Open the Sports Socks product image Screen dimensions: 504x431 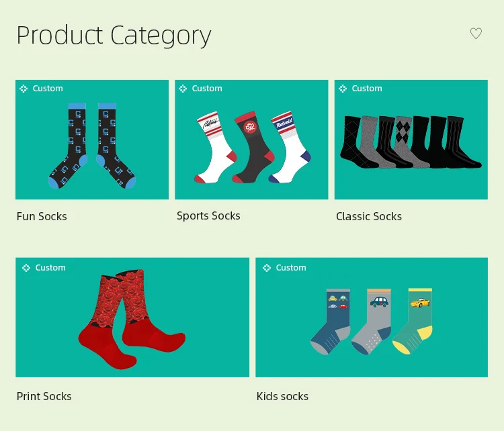click(x=251, y=144)
